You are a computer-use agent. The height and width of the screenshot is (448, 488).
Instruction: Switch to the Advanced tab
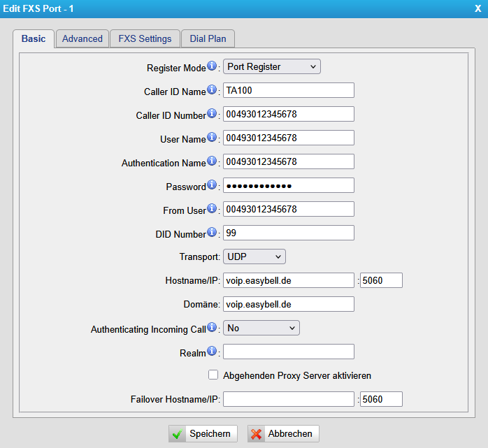tap(82, 39)
